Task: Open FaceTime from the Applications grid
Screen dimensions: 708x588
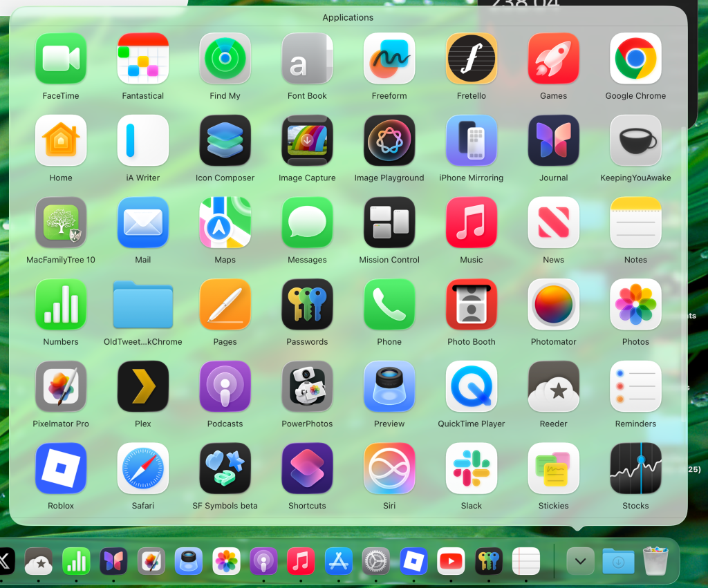Action: [61, 59]
